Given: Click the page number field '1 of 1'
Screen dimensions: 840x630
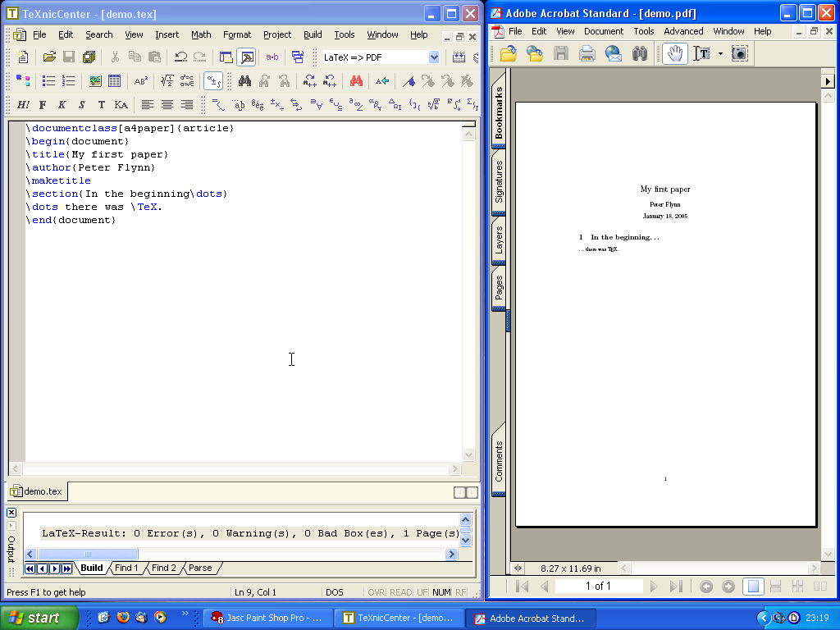Looking at the screenshot, I should [598, 587].
